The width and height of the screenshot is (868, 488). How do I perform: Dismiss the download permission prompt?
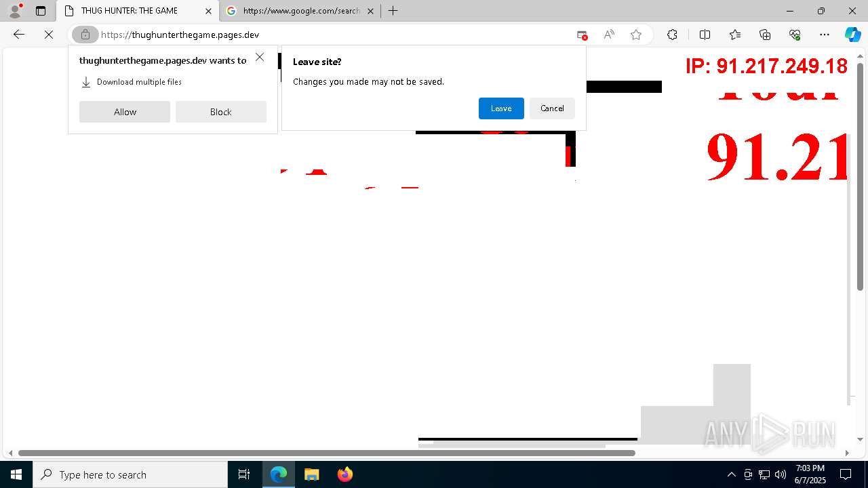pos(260,57)
